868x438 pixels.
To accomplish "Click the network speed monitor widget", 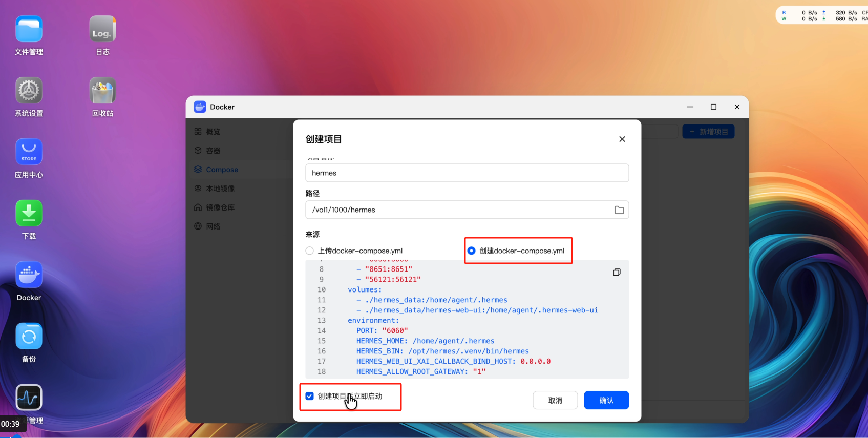I will click(x=822, y=15).
